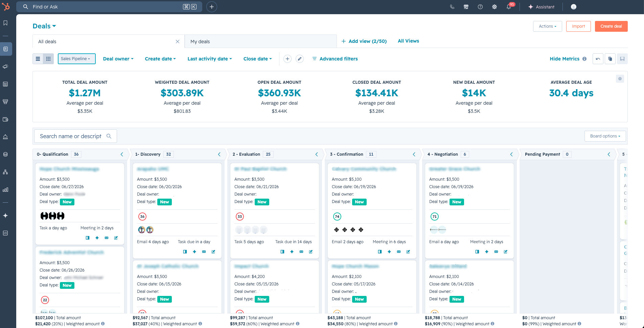Open the All Views link

point(408,41)
